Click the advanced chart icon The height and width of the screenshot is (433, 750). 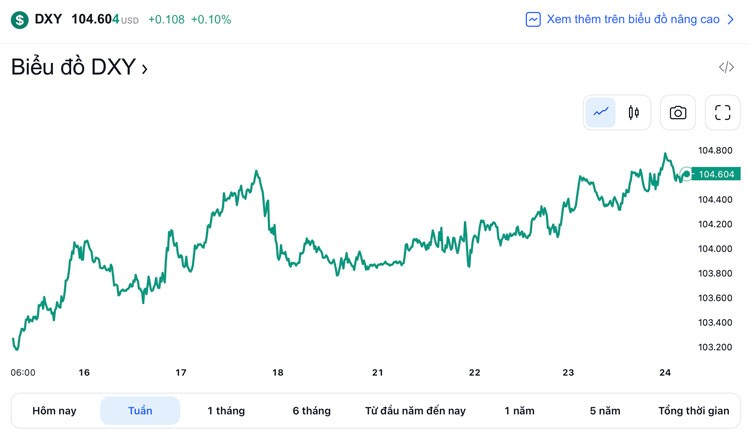coord(533,19)
